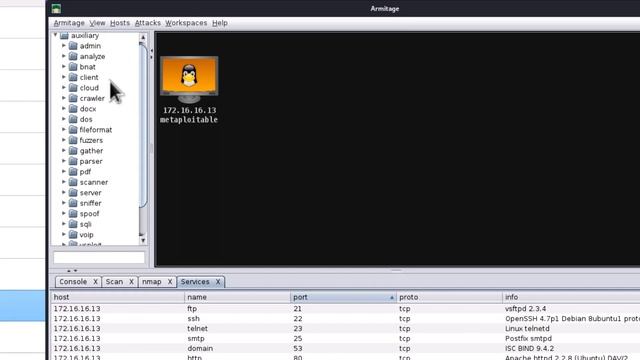Click the module tree scrollbar down arrow
640x360 pixels.
143,240
